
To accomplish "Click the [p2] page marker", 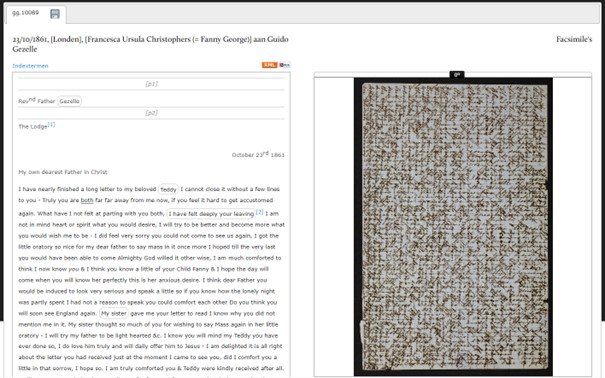I will [x=151, y=113].
